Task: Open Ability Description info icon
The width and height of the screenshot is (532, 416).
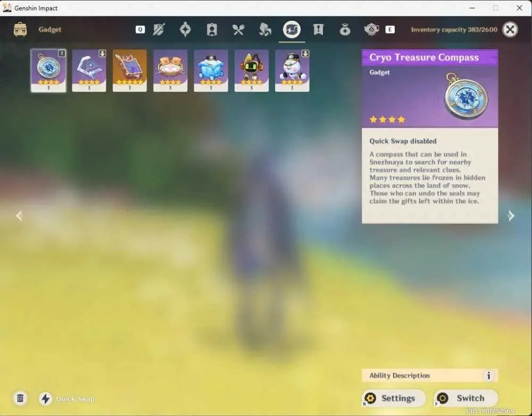Action: click(488, 376)
